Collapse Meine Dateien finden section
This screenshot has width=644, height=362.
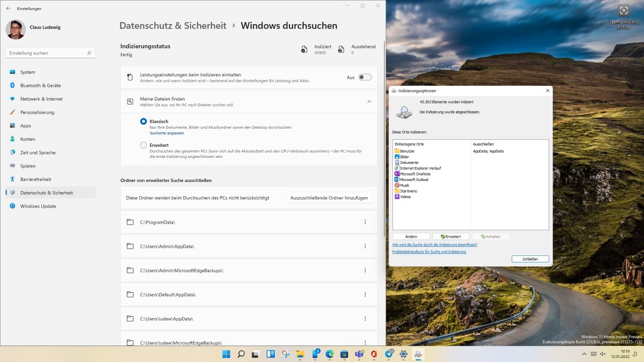click(369, 102)
